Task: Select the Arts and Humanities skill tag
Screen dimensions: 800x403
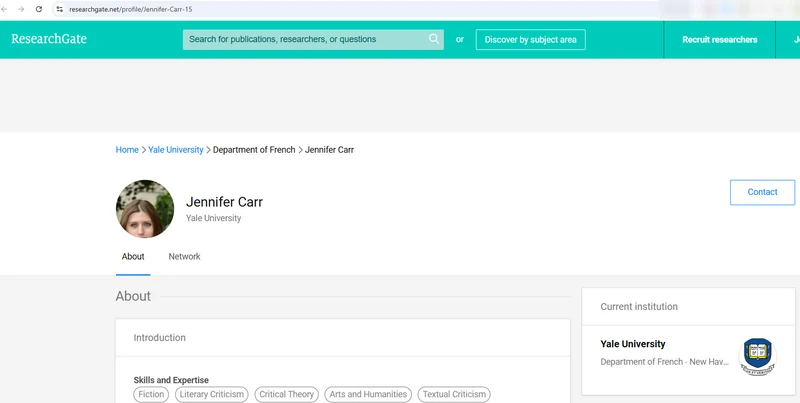Action: click(x=368, y=394)
